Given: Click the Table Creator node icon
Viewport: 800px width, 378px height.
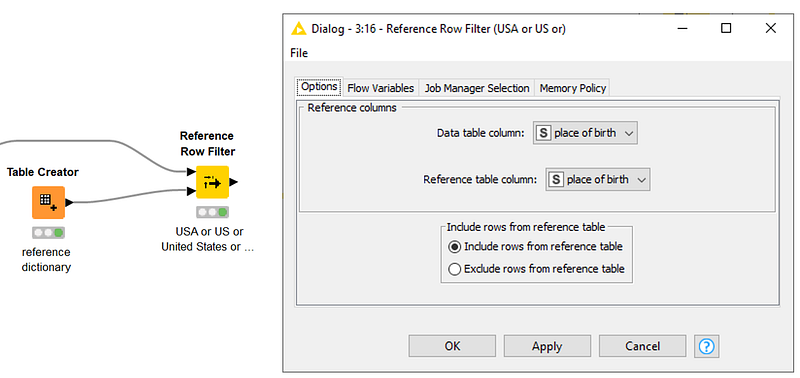Looking at the screenshot, I should (x=48, y=202).
